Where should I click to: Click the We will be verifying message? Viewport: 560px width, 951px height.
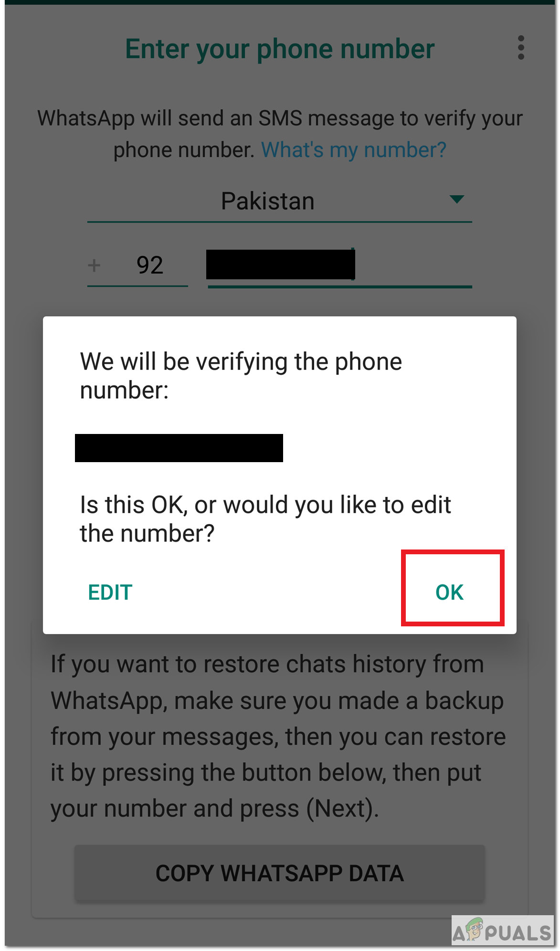241,376
